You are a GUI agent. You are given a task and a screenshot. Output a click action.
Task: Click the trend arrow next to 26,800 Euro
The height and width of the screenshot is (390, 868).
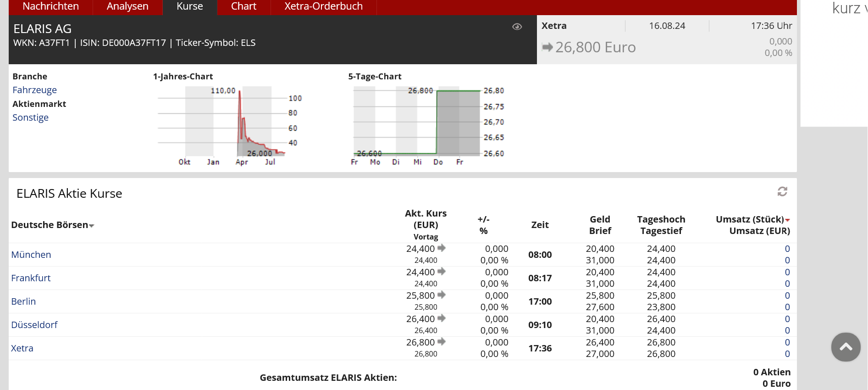coord(547,47)
